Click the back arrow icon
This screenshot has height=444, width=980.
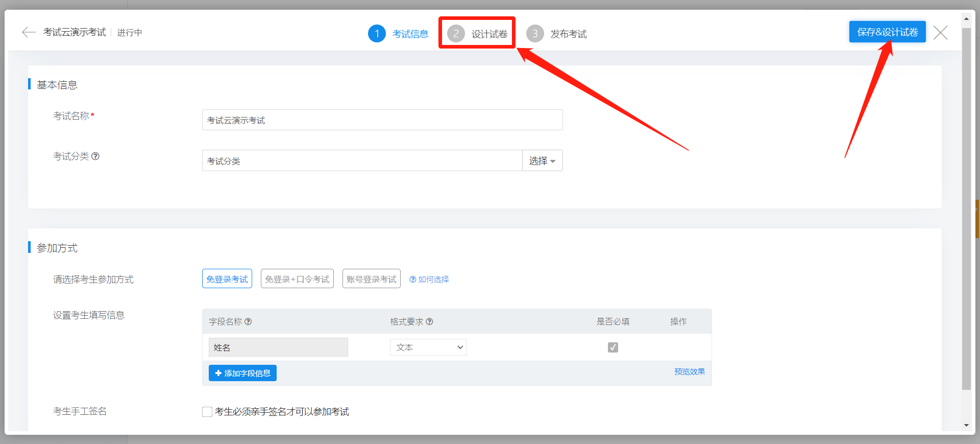(29, 32)
